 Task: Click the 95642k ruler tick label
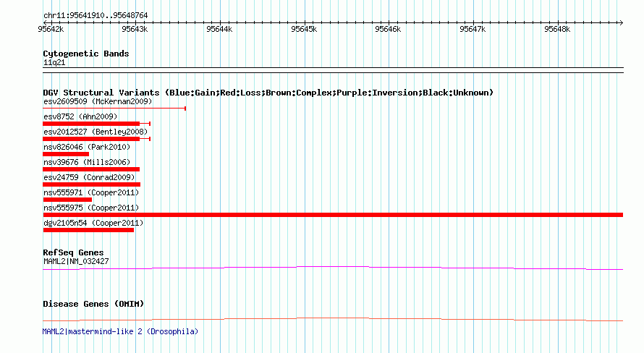[x=51, y=29]
